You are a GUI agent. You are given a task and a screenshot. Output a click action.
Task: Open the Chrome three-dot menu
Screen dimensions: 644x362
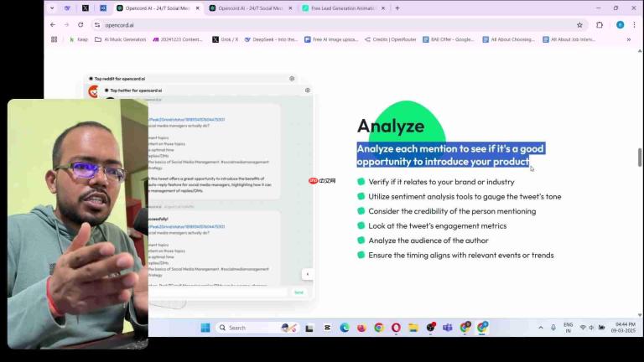[634, 25]
